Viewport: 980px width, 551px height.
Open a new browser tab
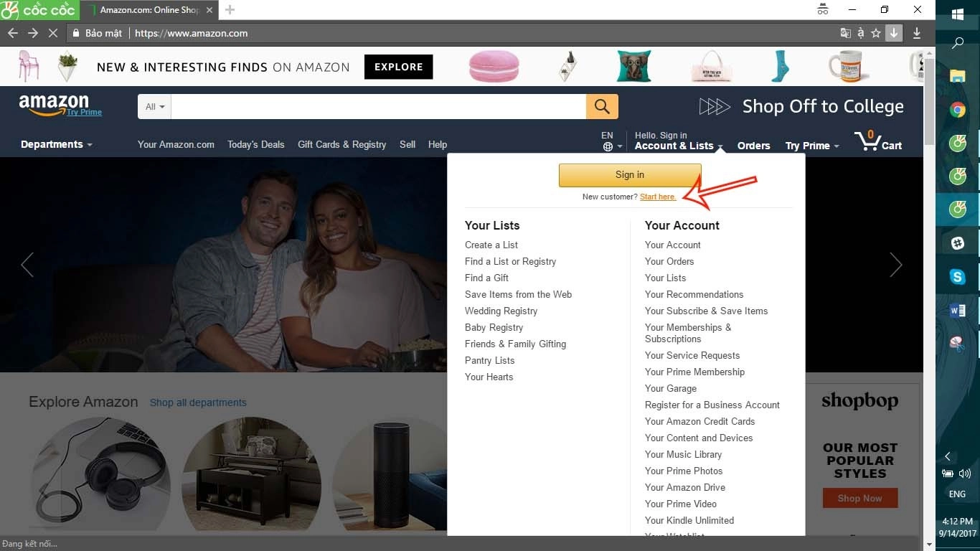(230, 10)
